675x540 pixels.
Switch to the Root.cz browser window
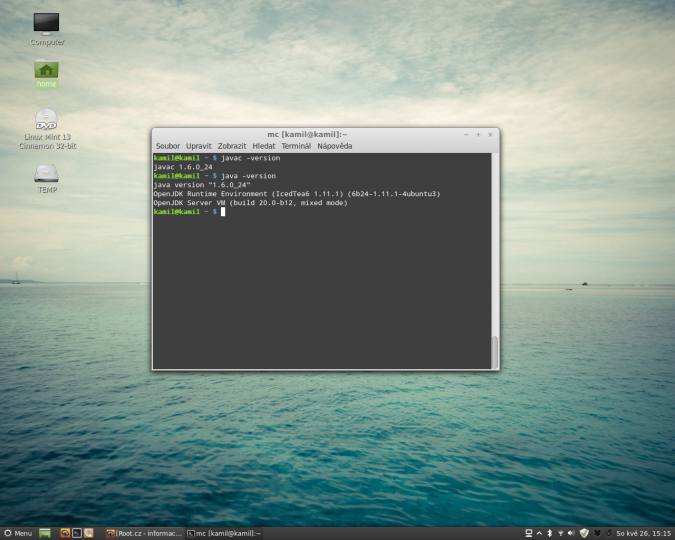(144, 534)
